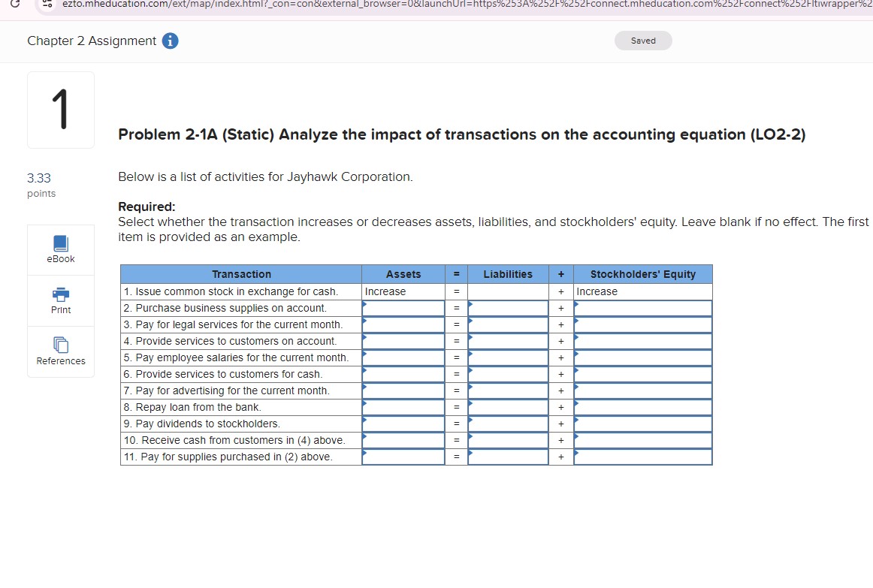Image resolution: width=873 pixels, height=588 pixels.
Task: Open the Liabilities dropdown for Purchase business supplies
Action: coord(508,308)
